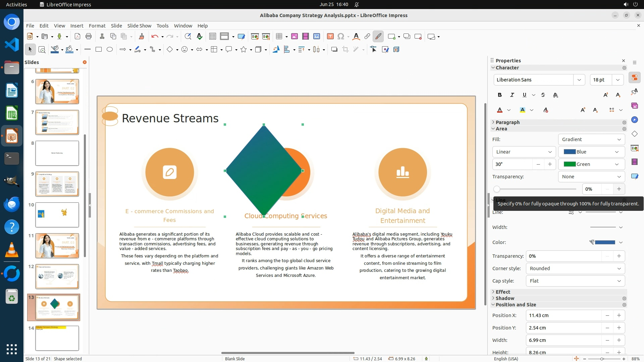Click the Display Grid icon
The image size is (644, 362).
click(212, 37)
